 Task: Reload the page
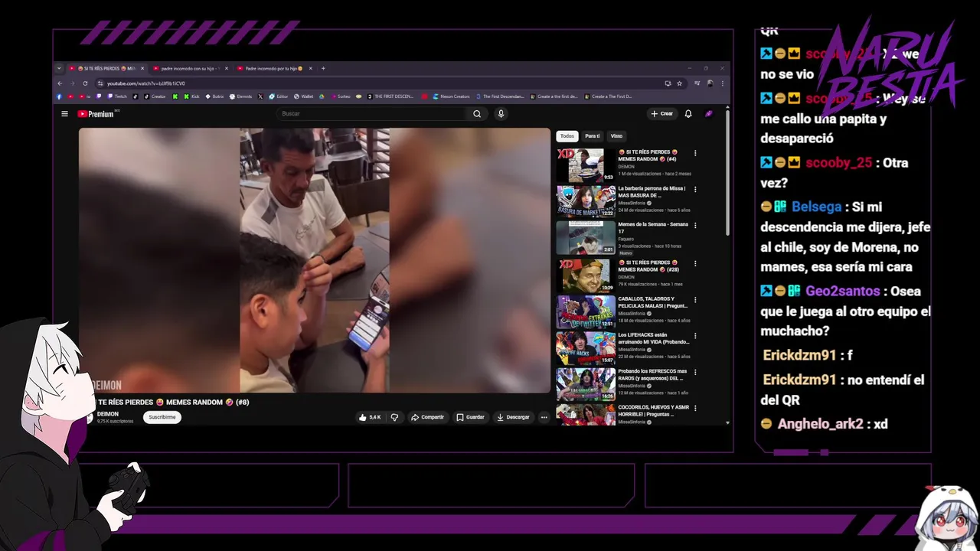point(85,83)
